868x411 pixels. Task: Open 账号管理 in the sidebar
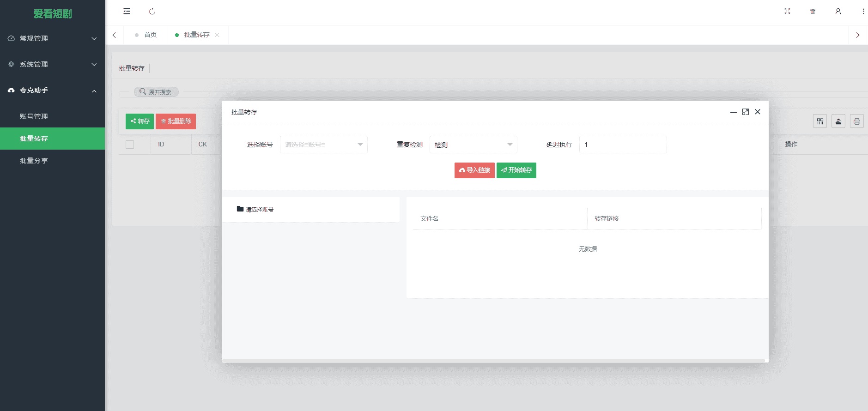(52, 116)
